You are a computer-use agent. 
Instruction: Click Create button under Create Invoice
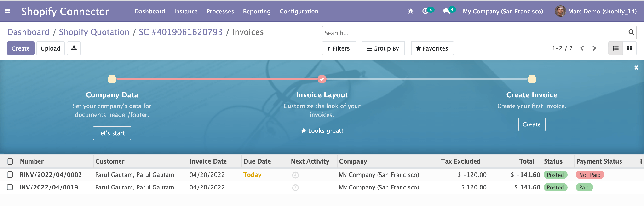(x=532, y=124)
